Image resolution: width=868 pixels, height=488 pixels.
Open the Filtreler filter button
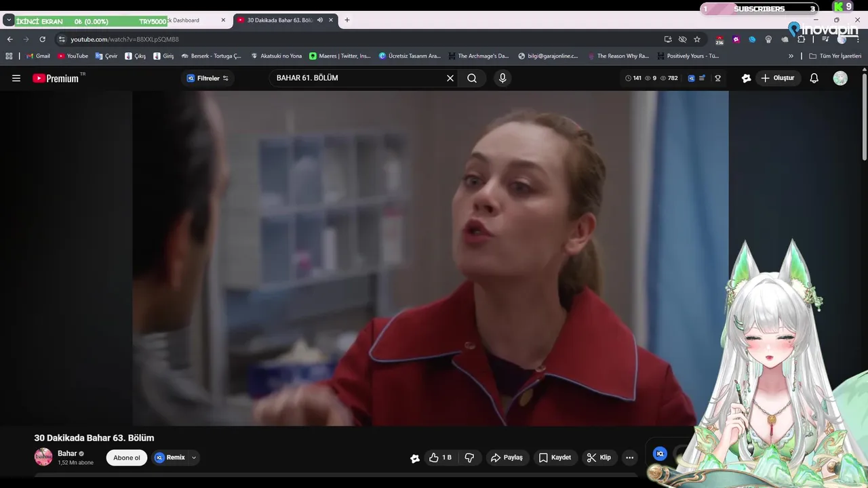208,78
